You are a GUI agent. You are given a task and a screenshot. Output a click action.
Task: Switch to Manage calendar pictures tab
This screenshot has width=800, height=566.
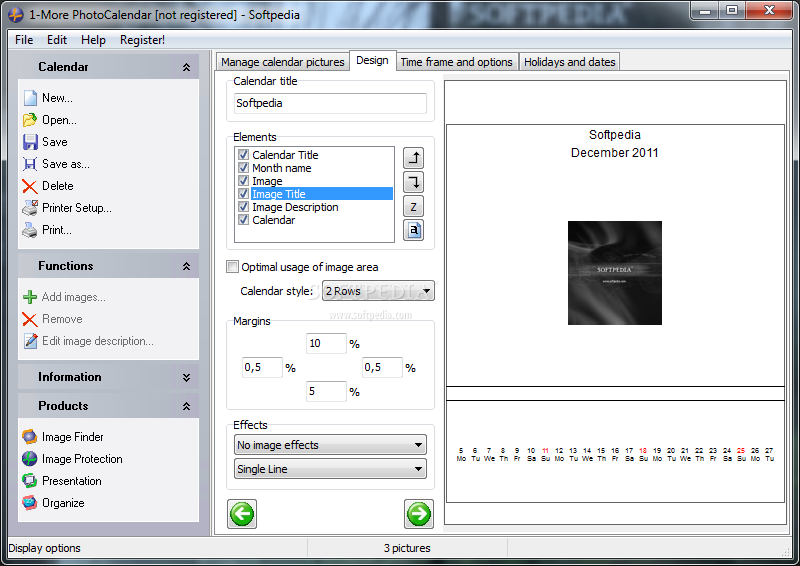(283, 62)
